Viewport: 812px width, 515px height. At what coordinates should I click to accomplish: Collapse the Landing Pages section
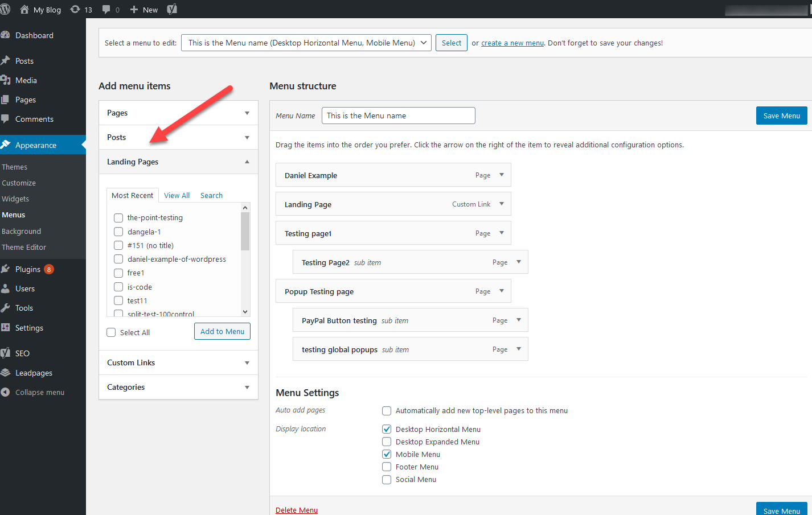178,162
